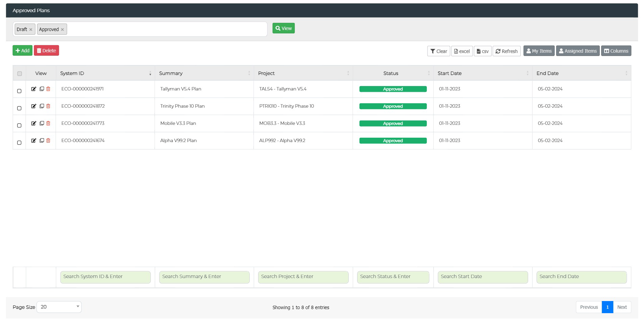The image size is (644, 327).
Task: Click the red Delete button
Action: [x=46, y=51]
